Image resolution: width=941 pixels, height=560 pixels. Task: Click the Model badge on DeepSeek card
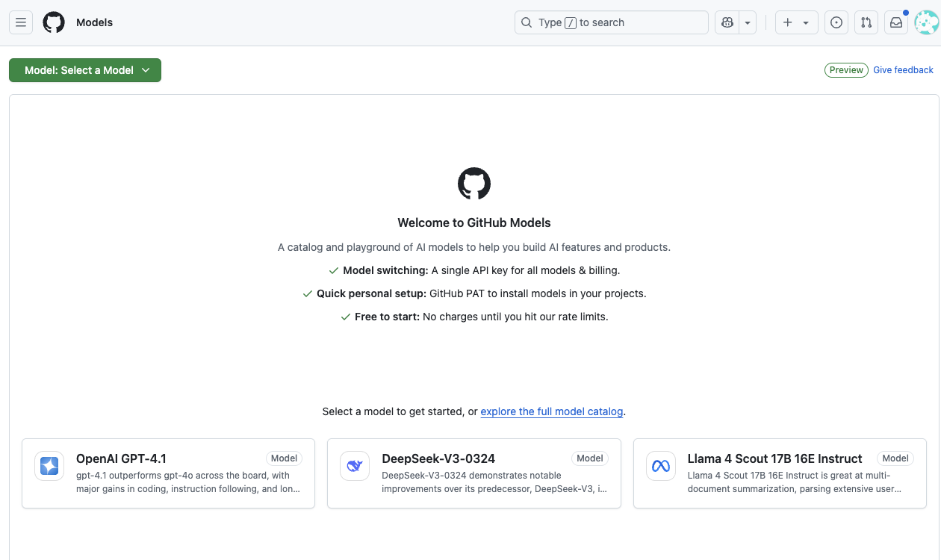[590, 458]
